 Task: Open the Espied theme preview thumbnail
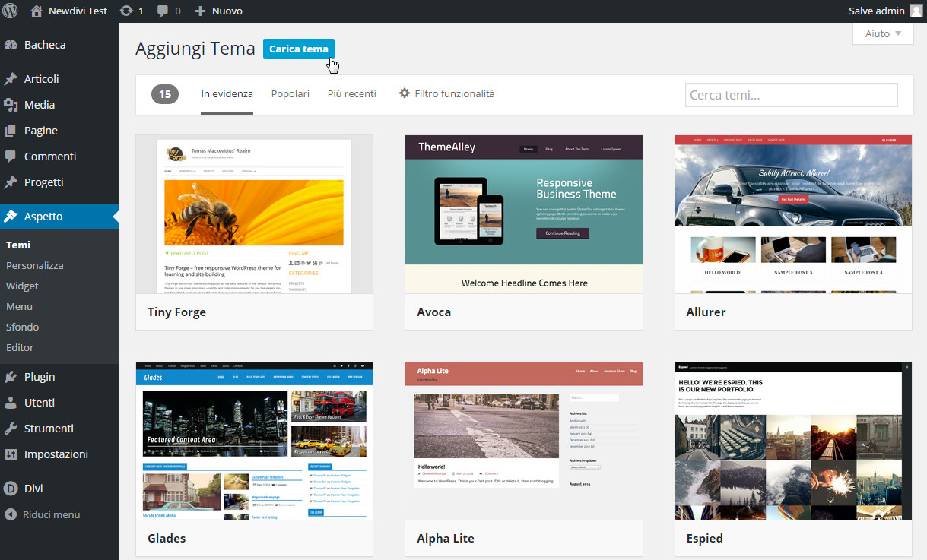pos(793,441)
